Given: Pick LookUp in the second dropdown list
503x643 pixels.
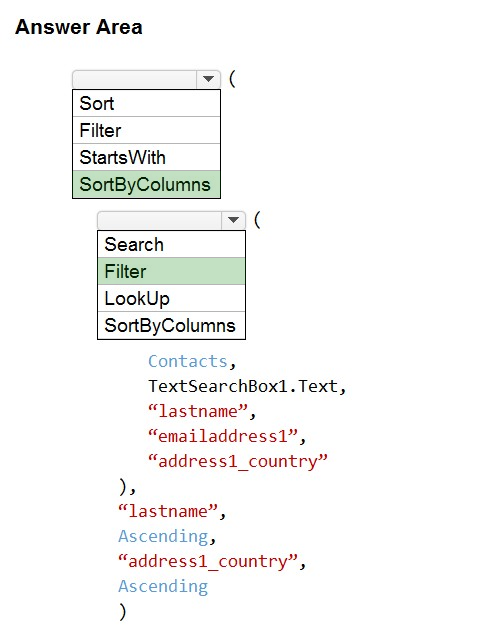Looking at the screenshot, I should (171, 299).
